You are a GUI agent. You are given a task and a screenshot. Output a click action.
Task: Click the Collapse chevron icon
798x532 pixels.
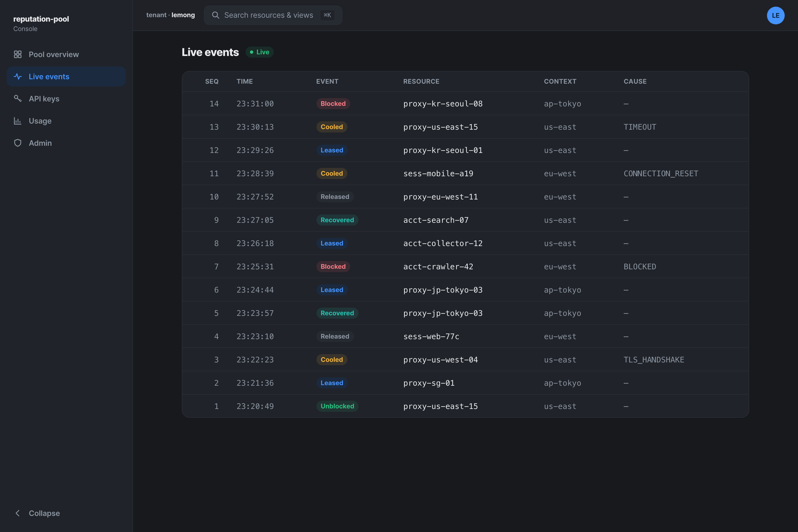point(18,513)
